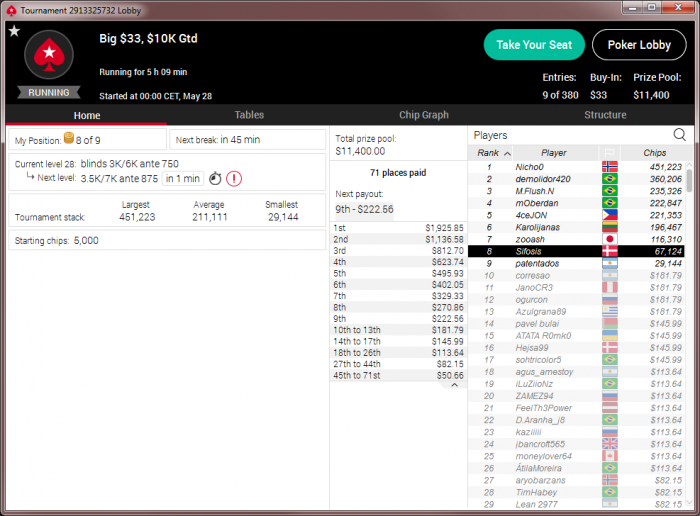Select eliminated player FeelTh3Power

click(x=576, y=408)
